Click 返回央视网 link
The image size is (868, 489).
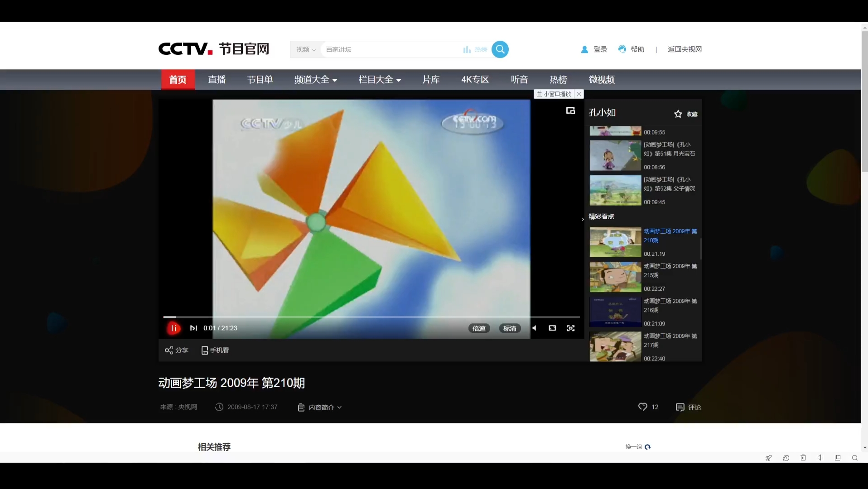pos(685,49)
